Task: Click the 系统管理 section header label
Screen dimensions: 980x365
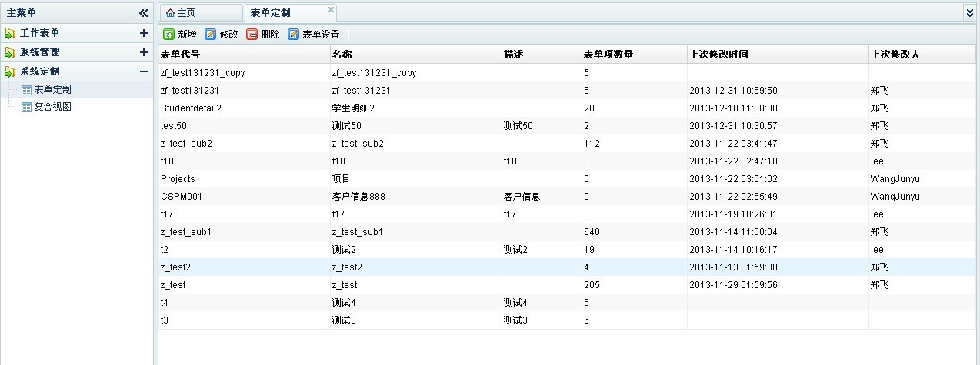Action: click(x=39, y=52)
